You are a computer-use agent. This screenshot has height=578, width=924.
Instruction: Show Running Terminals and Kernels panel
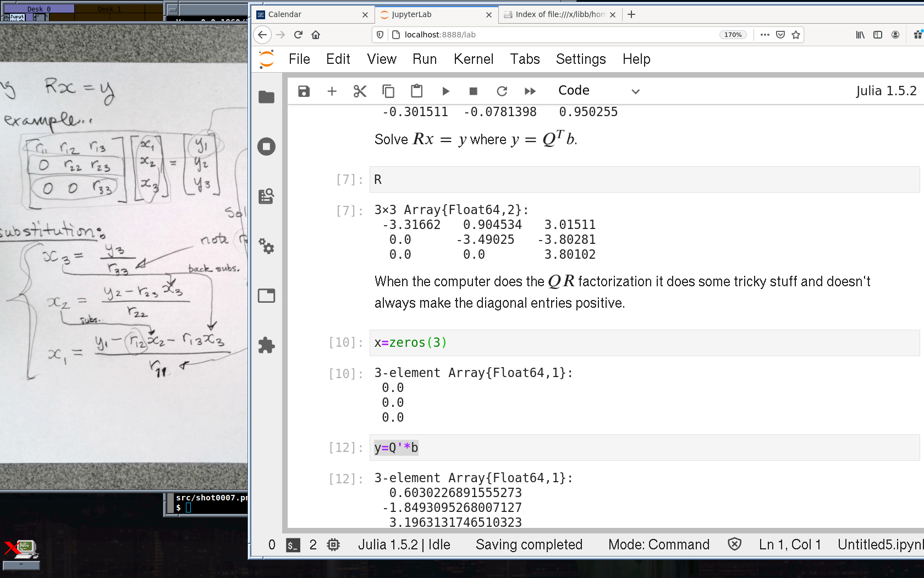point(267,147)
